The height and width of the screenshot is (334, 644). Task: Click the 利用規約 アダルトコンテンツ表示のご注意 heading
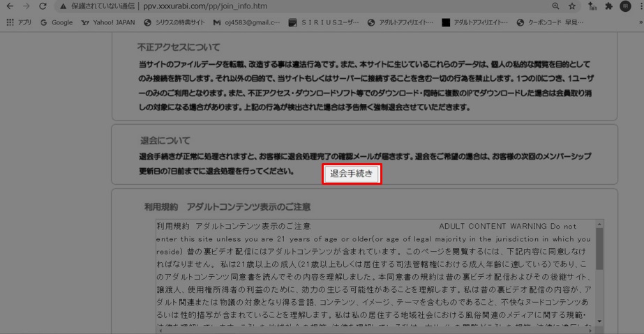coord(227,206)
